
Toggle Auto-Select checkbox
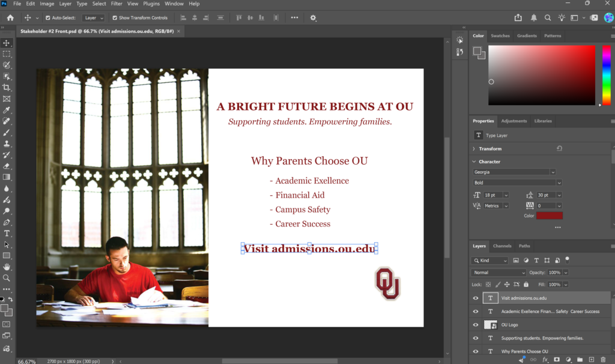coord(48,17)
